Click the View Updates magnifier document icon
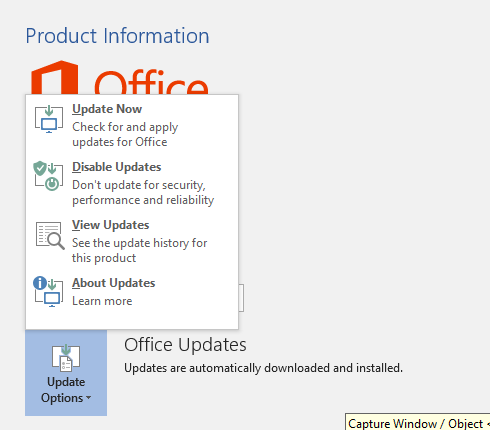490x430 pixels. (50, 236)
